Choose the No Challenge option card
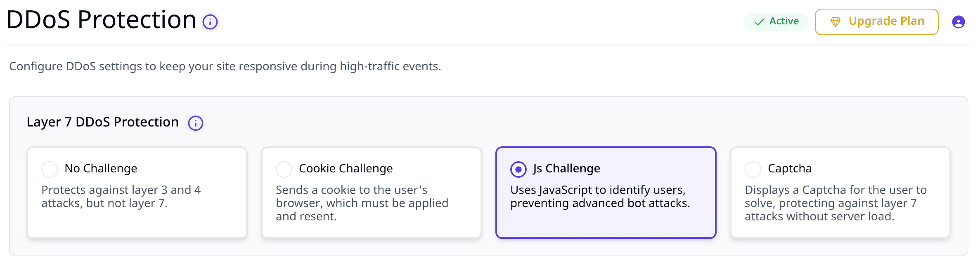 tap(137, 193)
